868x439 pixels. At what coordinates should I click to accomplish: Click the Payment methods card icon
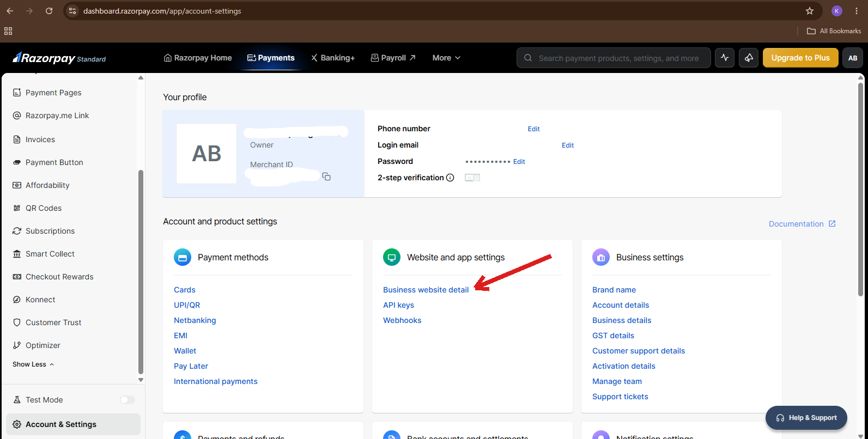183,257
